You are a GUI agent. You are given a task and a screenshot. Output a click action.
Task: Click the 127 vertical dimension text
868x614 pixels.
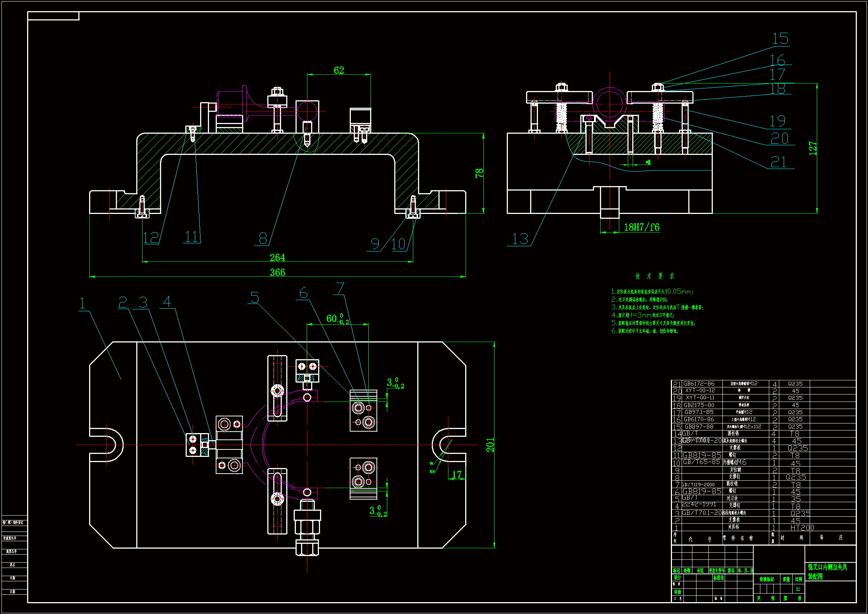[812, 149]
